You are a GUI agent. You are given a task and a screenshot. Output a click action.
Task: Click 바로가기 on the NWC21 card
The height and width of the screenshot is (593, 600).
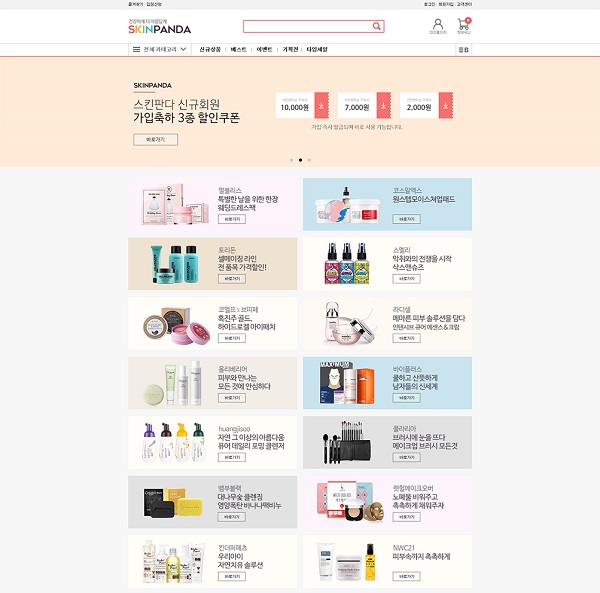406,577
